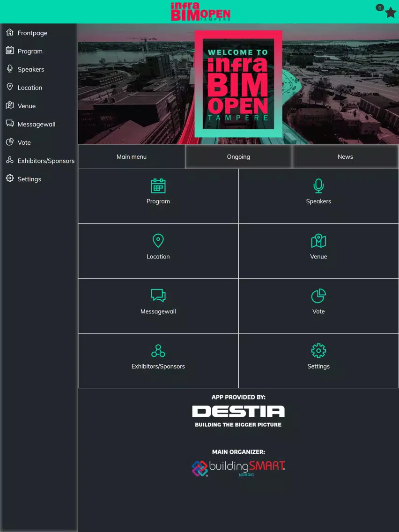Select Speakers label in sidebar menu
Screen dimensions: 399x532
31,69
